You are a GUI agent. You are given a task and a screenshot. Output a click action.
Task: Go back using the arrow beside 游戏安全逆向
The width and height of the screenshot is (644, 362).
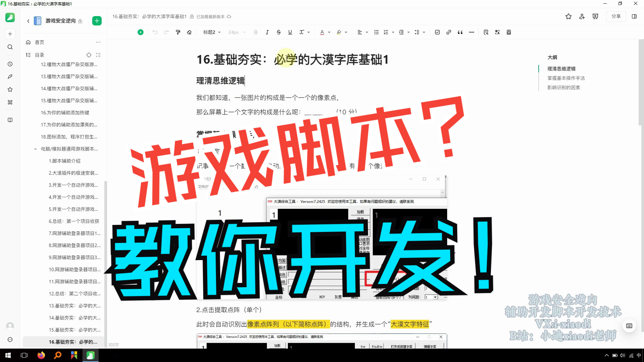click(x=28, y=21)
